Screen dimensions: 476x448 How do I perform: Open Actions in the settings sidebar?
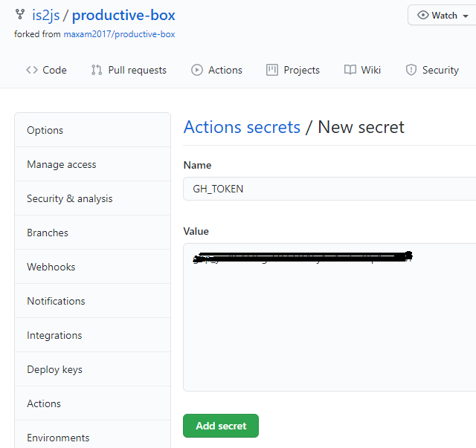(92, 403)
